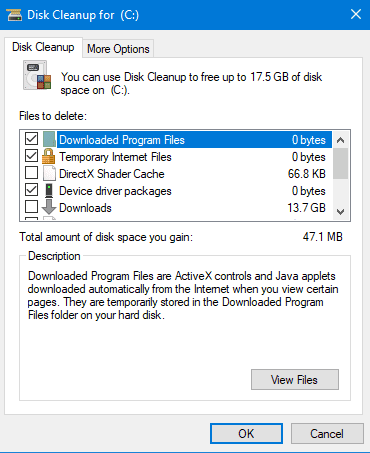The image size is (370, 453).
Task: Click the file list scrollbar thumb
Action: 340,164
